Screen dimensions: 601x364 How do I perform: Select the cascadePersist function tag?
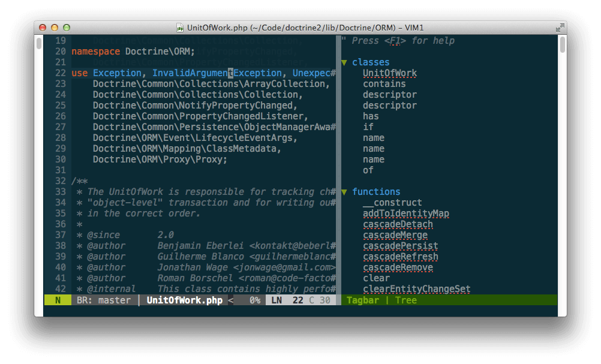pyautogui.click(x=400, y=245)
